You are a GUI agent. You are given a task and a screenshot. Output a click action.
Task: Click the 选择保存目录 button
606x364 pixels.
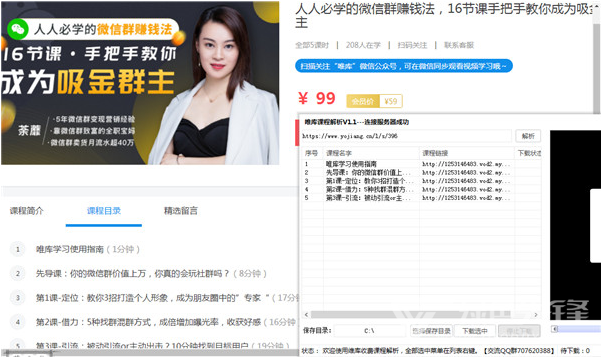(x=431, y=331)
